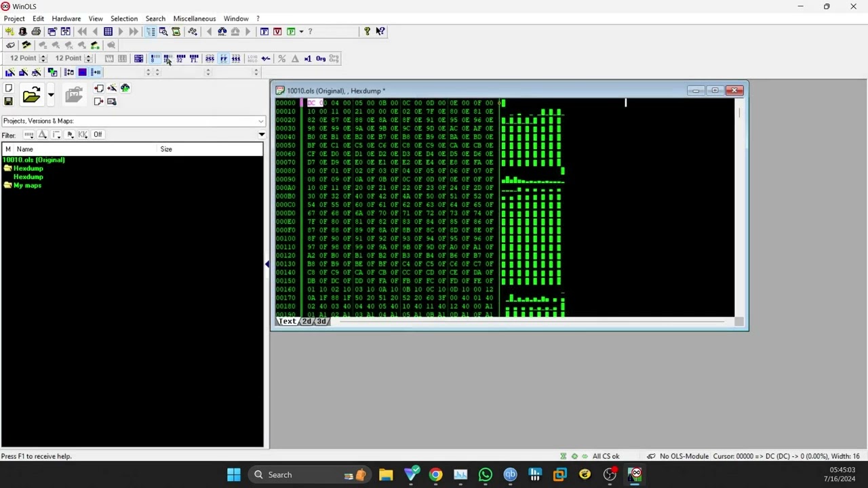Click the Org original values icon
The image size is (868, 488).
(x=321, y=58)
